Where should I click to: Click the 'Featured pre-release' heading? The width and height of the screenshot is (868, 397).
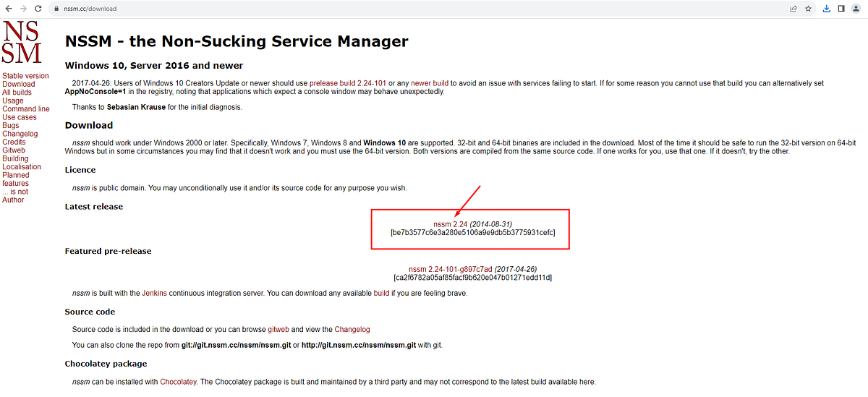(109, 251)
